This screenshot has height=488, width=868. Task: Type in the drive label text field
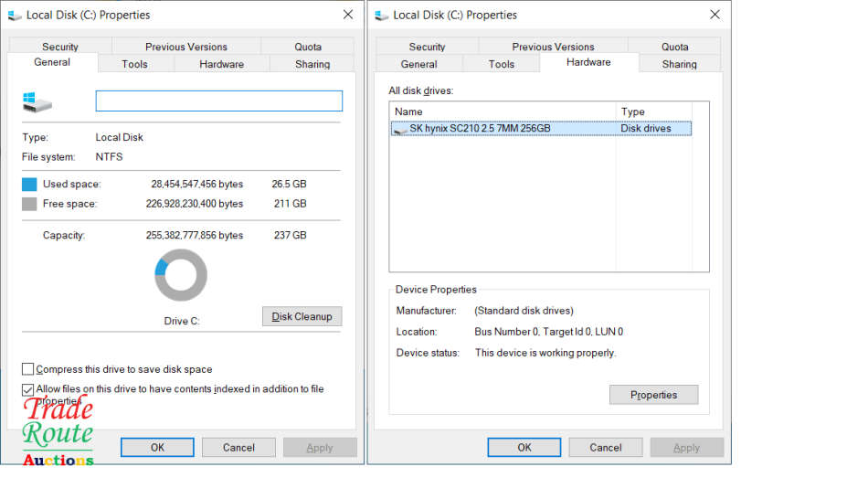[218, 101]
